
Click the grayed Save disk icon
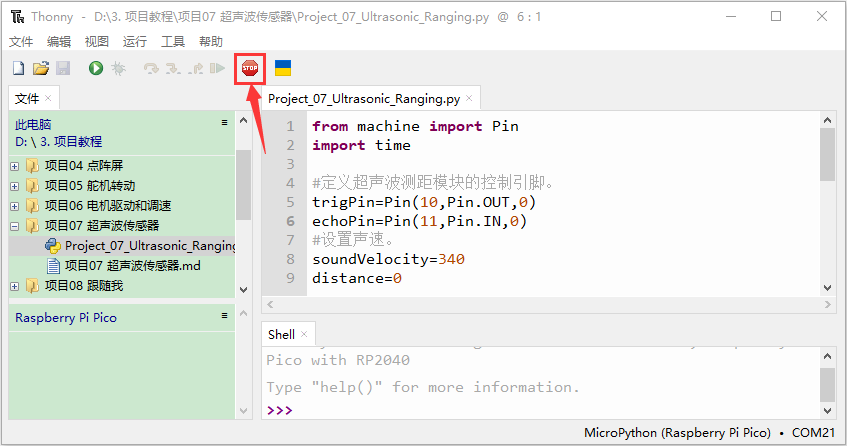tap(63, 68)
